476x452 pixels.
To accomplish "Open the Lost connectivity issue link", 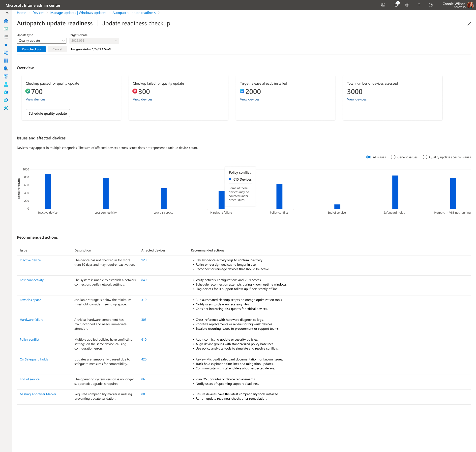I will pos(32,280).
